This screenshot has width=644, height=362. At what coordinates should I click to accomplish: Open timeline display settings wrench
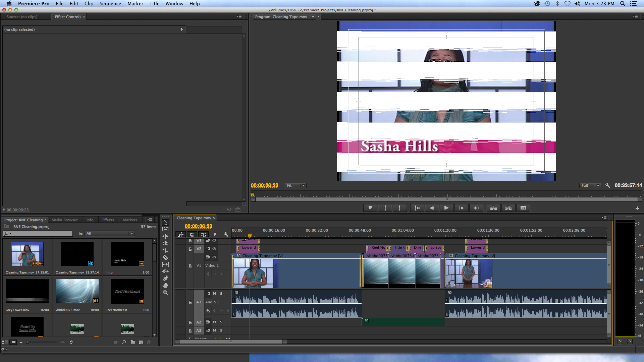pos(226,235)
